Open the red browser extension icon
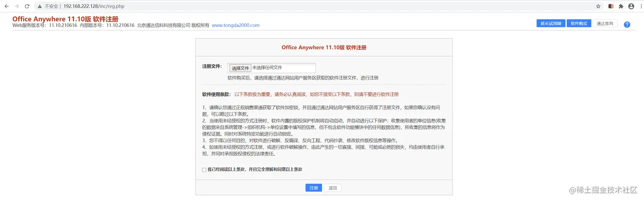Screen dimensions: 644x201 pyautogui.click(x=611, y=6)
